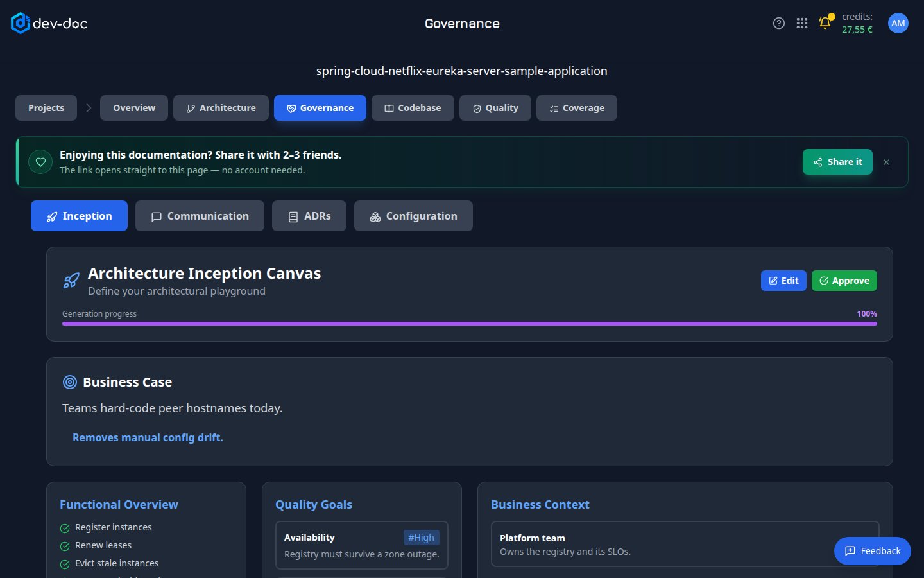Image resolution: width=924 pixels, height=578 pixels.
Task: Click the check icon next to Register instances
Action: tap(65, 528)
